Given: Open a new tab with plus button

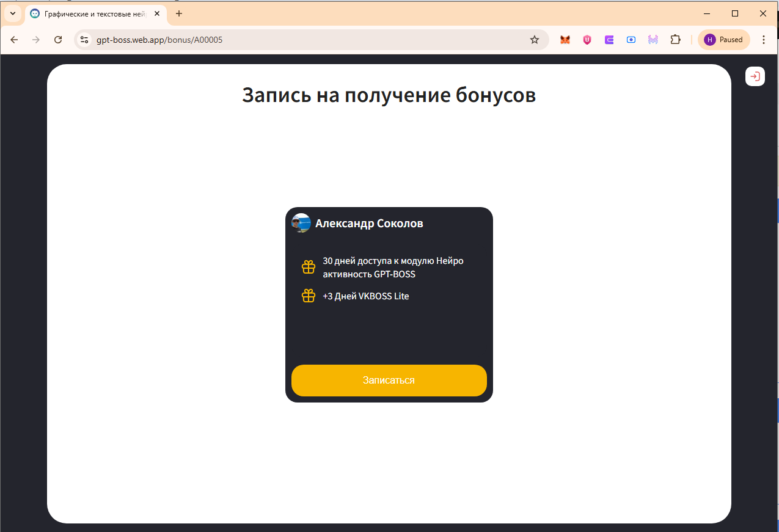Looking at the screenshot, I should (179, 13).
